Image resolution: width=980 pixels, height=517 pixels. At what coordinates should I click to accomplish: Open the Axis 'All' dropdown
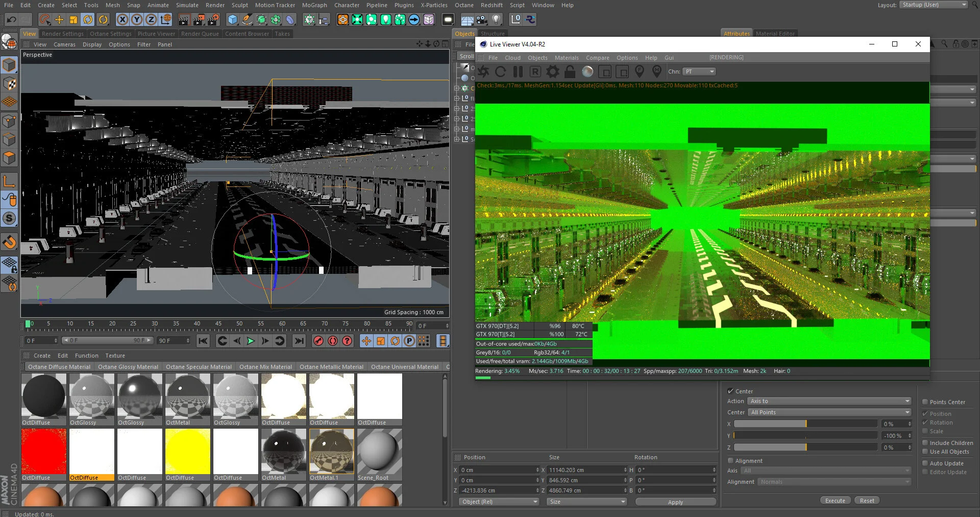click(826, 471)
